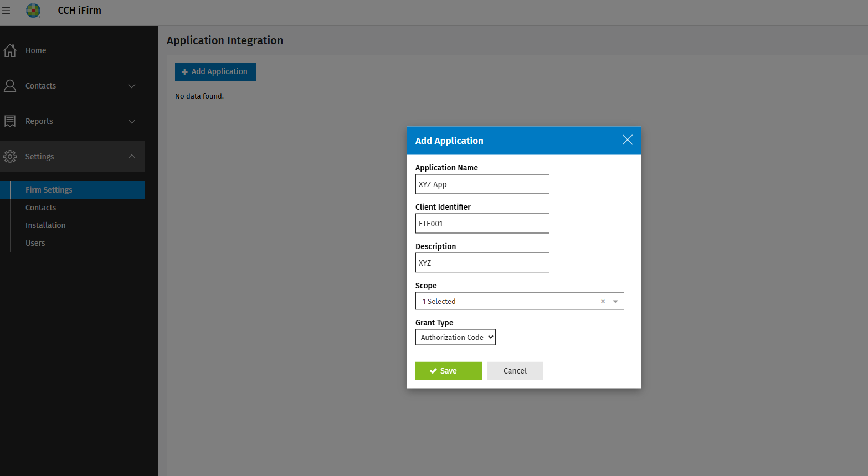
Task: Click the CCH iFirm logo icon
Action: point(33,11)
